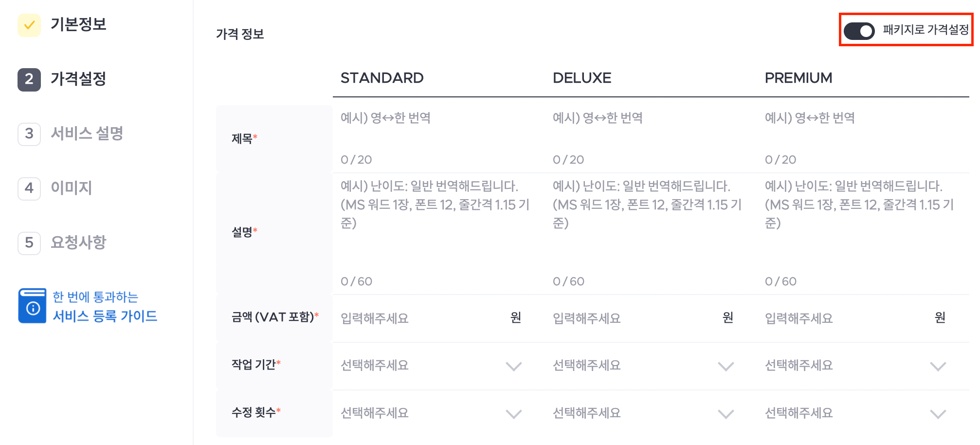Expand PREMIUM 수정 횟수 dropdown chevron
980x445 pixels.
click(938, 414)
